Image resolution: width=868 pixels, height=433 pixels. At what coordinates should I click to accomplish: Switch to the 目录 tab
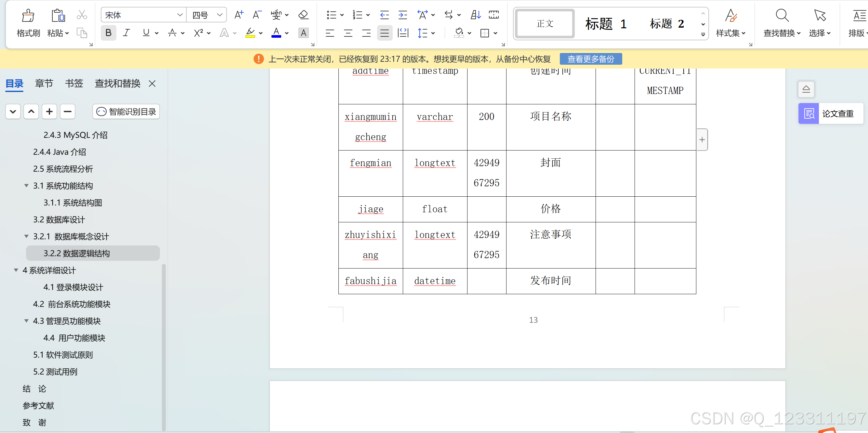click(x=15, y=83)
